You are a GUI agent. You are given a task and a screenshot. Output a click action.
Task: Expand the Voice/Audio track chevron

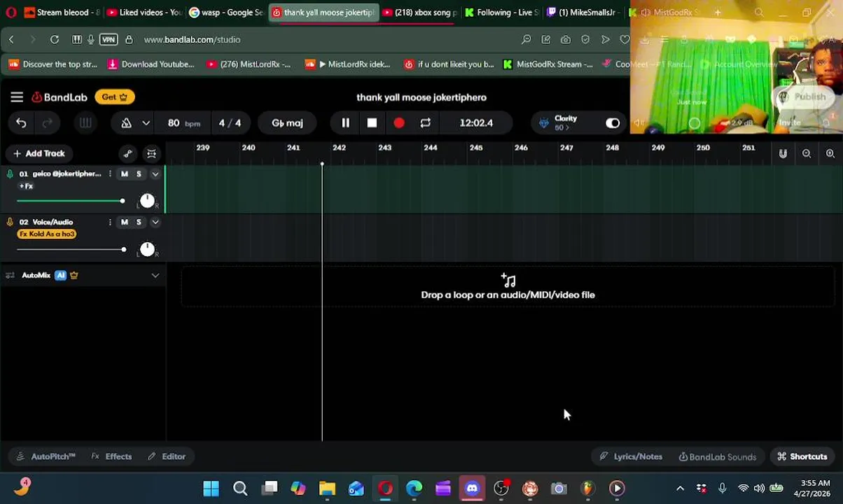pyautogui.click(x=155, y=222)
